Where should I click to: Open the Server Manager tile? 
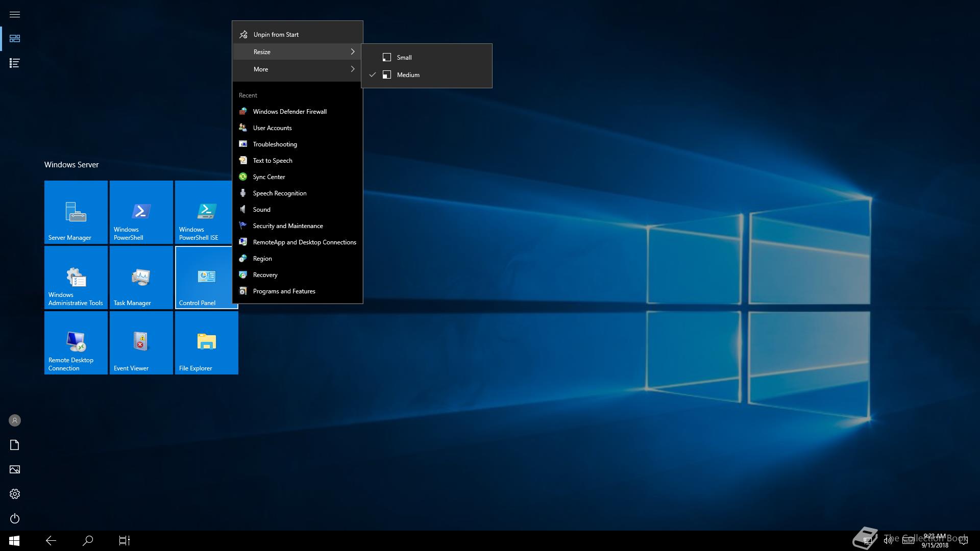[76, 212]
